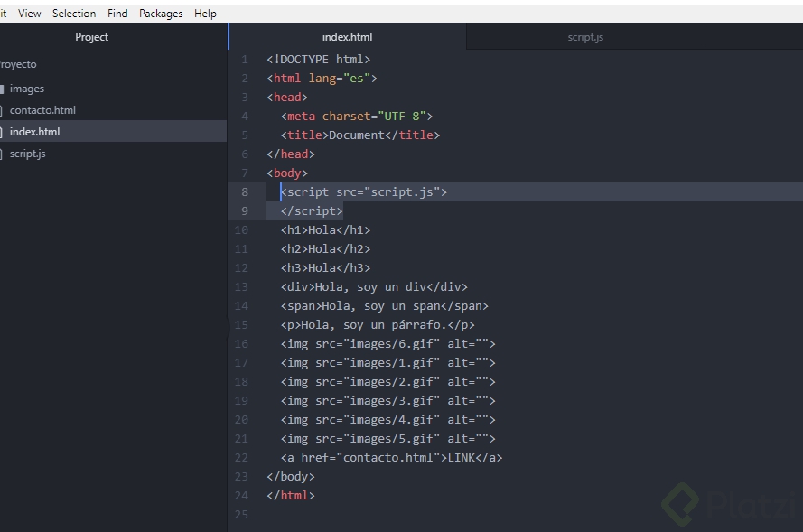
Task: Click the images/1.gif img line
Action: 388,362
